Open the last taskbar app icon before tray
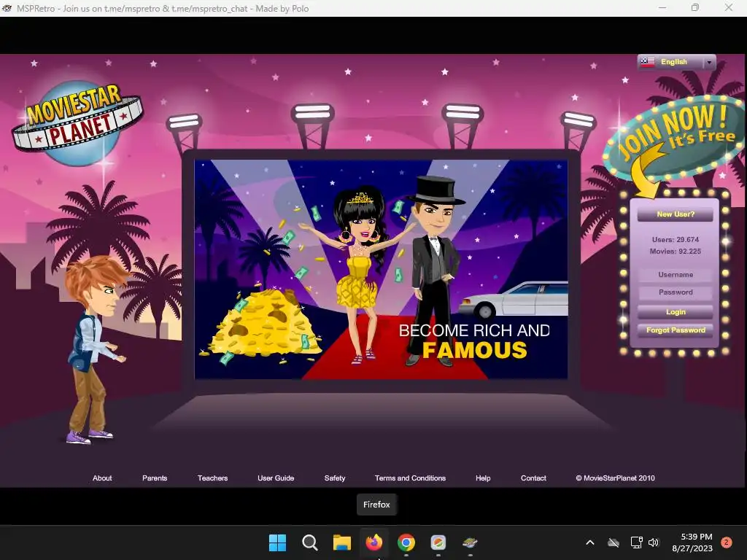This screenshot has height=560, width=747. (471, 542)
